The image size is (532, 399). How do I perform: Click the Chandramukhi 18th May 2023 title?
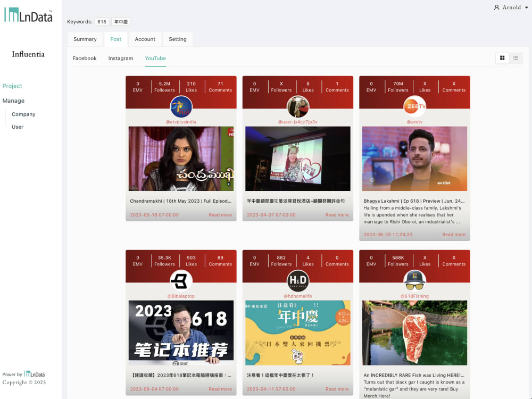click(180, 201)
